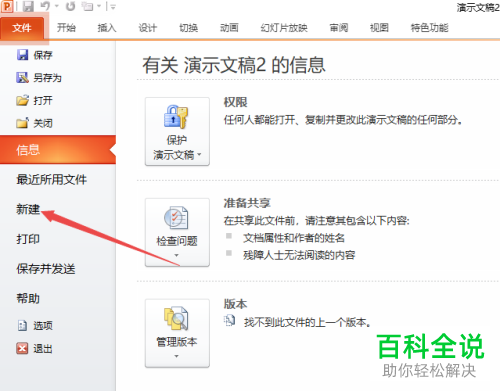Image resolution: width=500 pixels, height=391 pixels.
Task: Click the 检查问题 checklist icon
Action: [x=176, y=218]
